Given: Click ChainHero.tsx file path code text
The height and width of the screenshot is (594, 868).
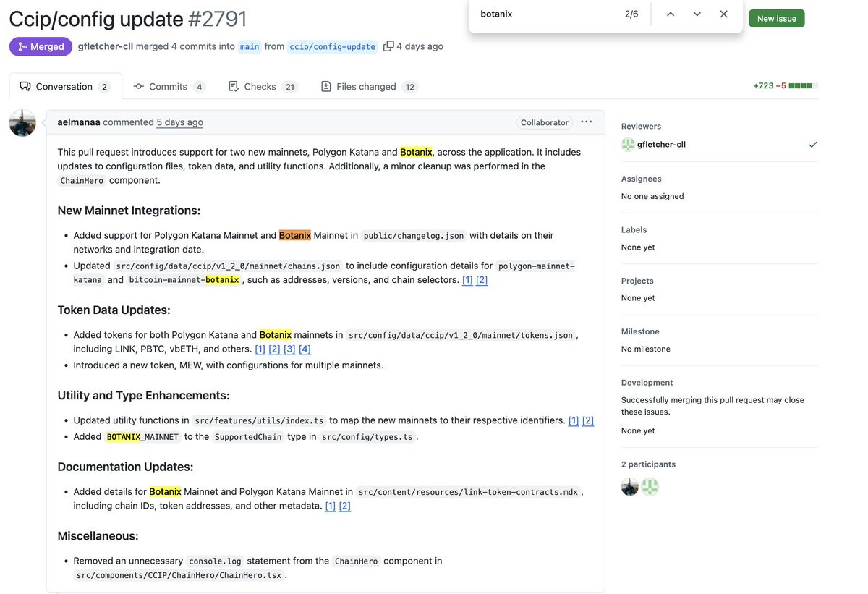Looking at the screenshot, I should tap(180, 576).
